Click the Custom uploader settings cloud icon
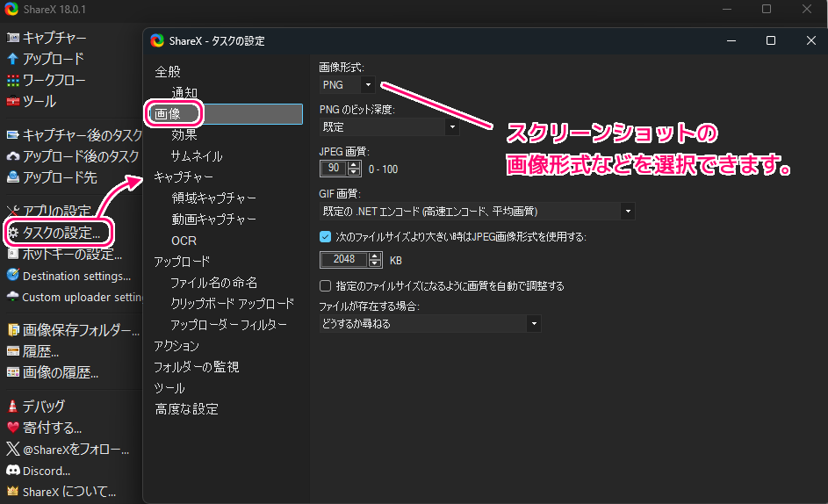The width and height of the screenshot is (828, 504). click(x=12, y=297)
